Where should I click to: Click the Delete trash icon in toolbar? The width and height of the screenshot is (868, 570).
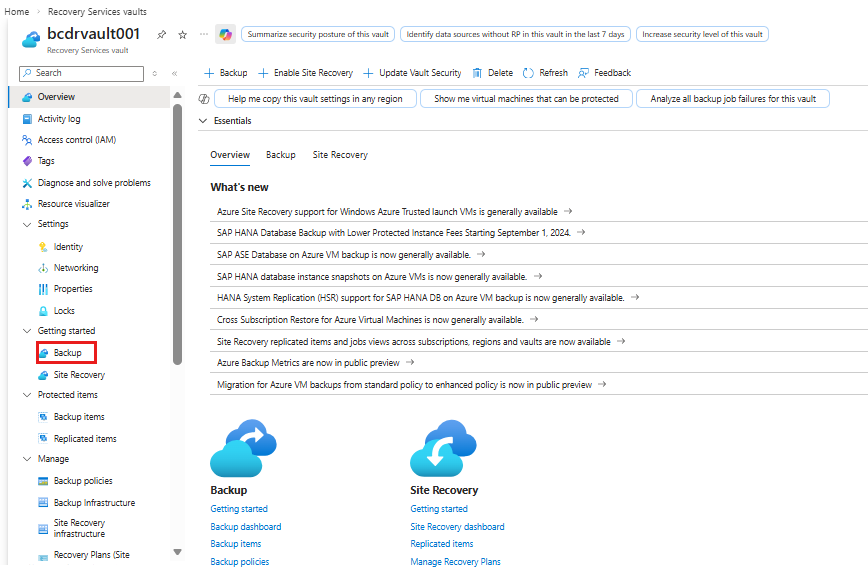click(x=477, y=73)
